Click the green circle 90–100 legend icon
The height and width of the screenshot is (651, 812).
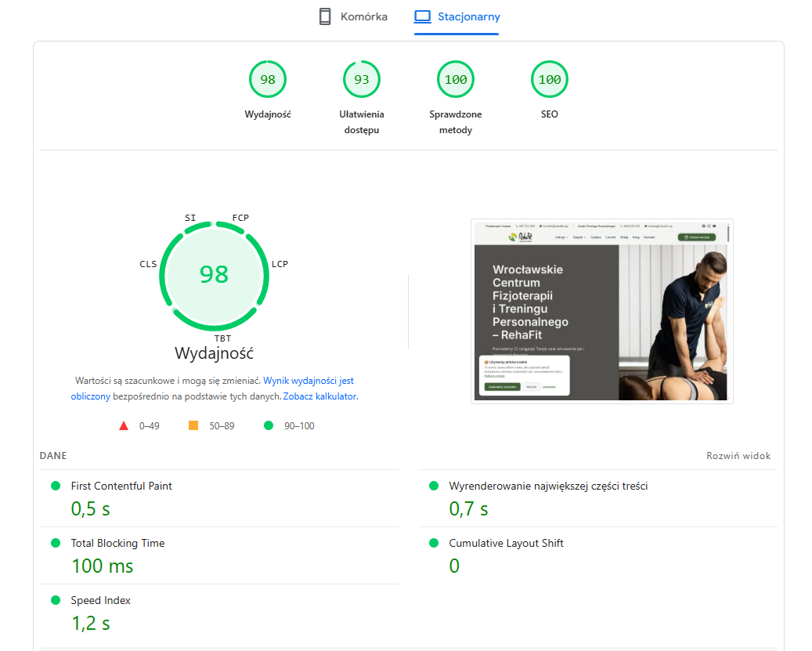click(x=269, y=425)
